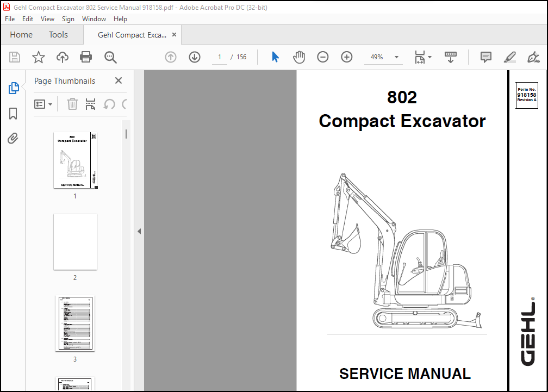
Task: Close the Gehl Compact Exca... document tab
Action: click(x=174, y=35)
